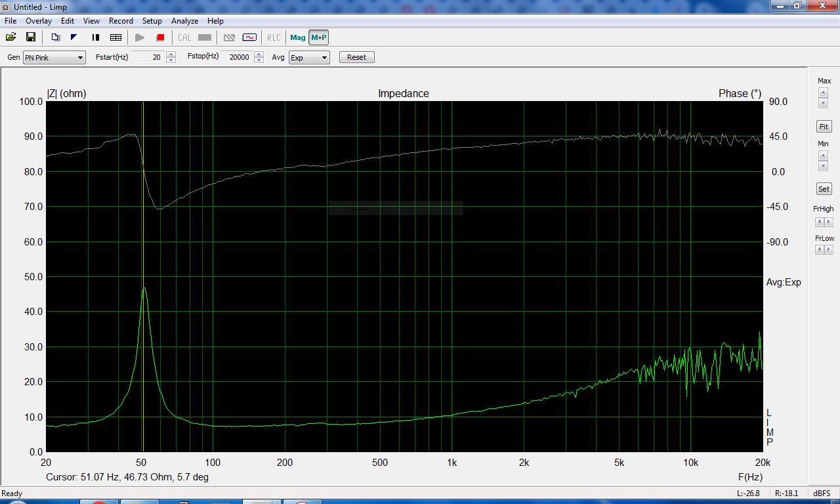Click the blue and white color scheme icon
The height and width of the screenshot is (504, 840).
74,37
